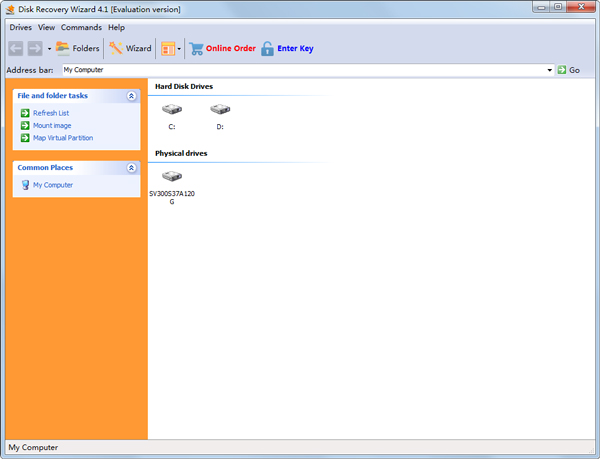Open the Help menu
600x459 pixels.
[116, 28]
